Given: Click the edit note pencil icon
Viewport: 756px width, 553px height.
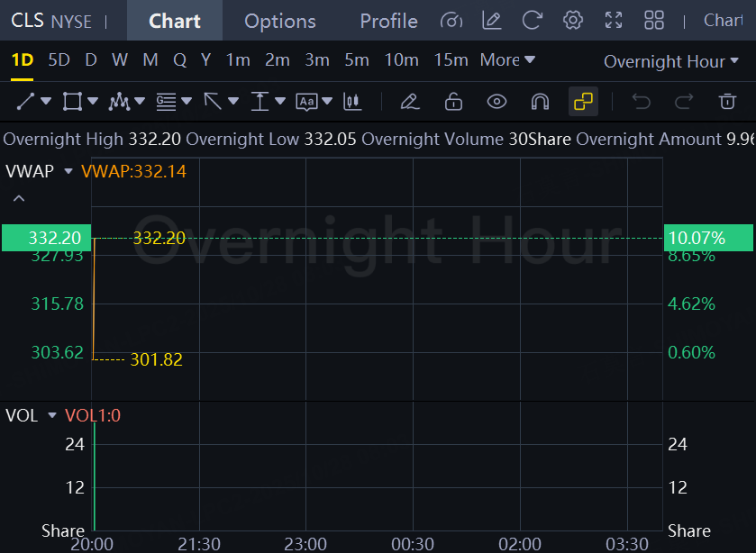Looking at the screenshot, I should pos(492,21).
